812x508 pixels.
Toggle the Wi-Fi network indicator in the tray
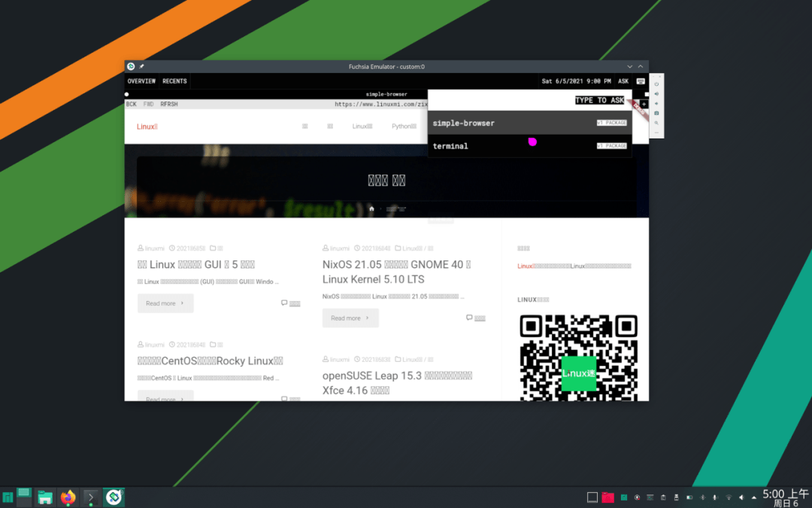coord(729,497)
